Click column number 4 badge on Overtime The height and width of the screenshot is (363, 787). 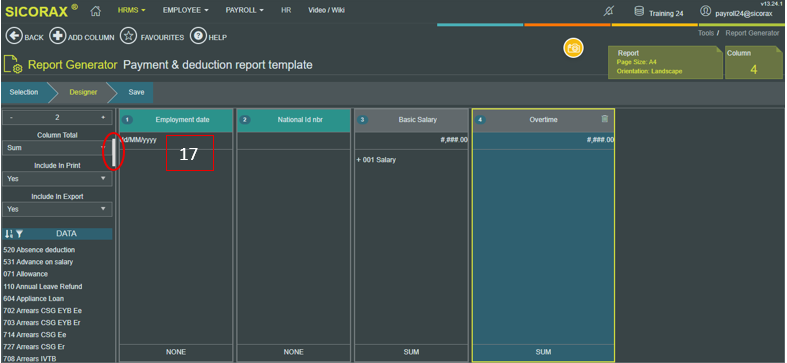480,120
